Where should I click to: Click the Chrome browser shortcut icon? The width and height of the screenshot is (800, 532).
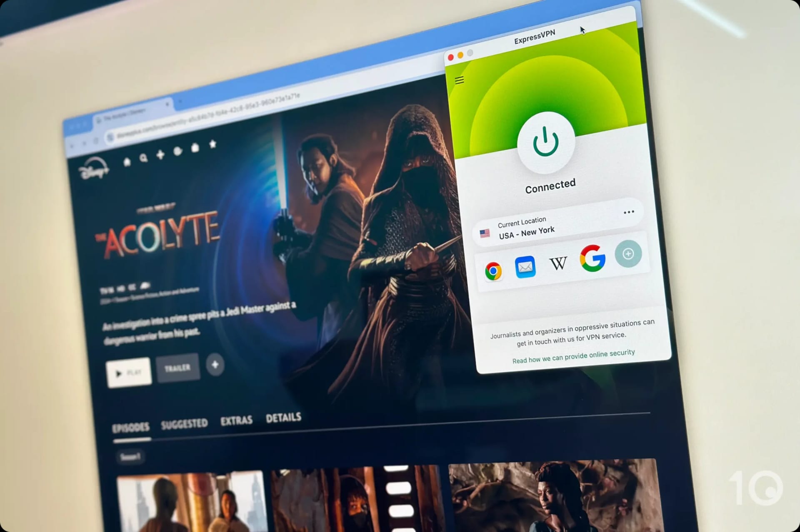(493, 268)
